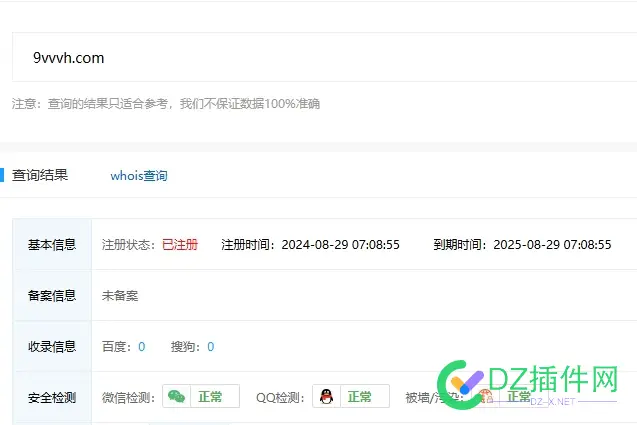Click the registration time 2024-08-29 value
This screenshot has width=637, height=425.
341,244
